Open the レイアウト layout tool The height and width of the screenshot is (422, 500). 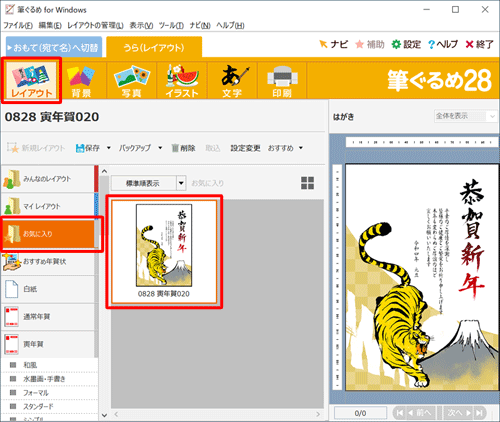coord(31,80)
